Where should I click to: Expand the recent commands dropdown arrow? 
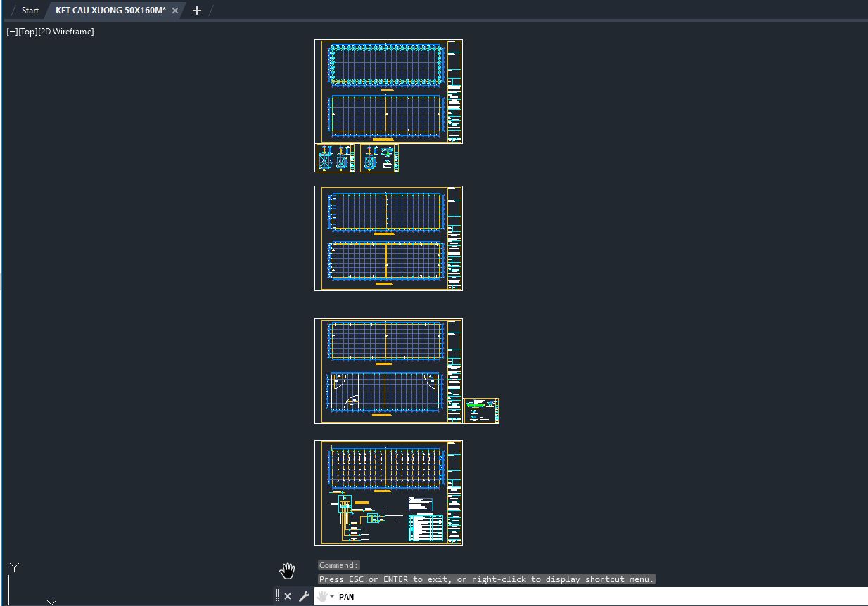[x=332, y=596]
